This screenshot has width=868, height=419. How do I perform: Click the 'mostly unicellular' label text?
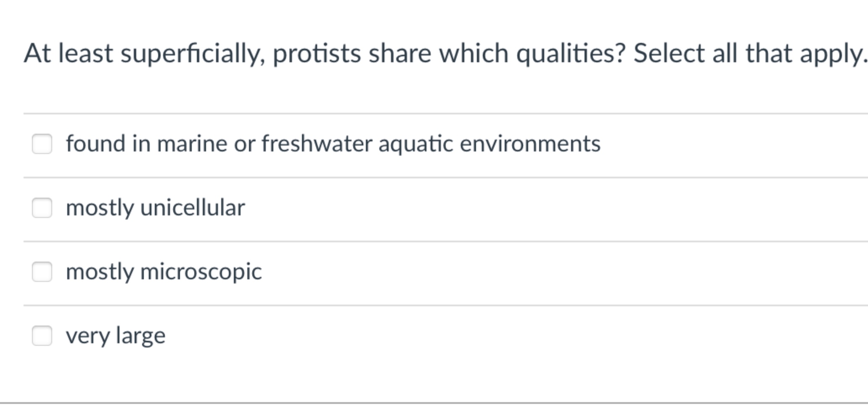(156, 207)
